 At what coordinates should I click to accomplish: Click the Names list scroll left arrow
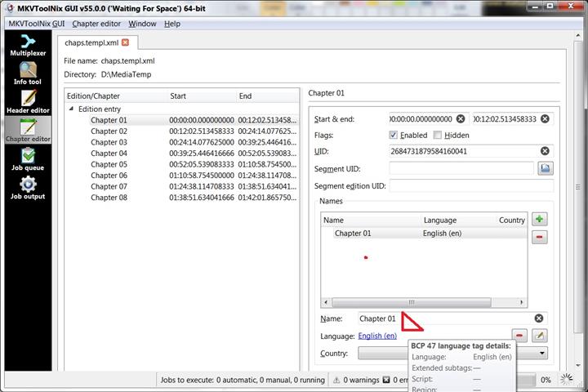pos(326,302)
